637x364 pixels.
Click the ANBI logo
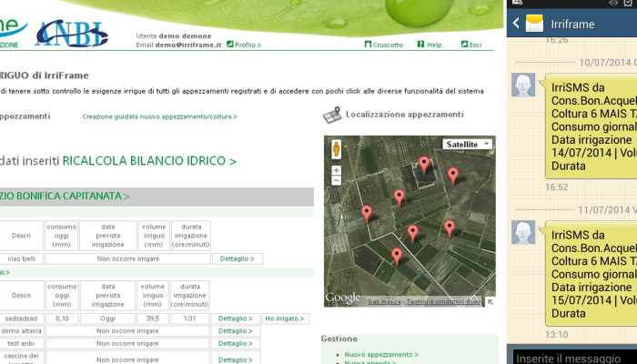[x=72, y=33]
